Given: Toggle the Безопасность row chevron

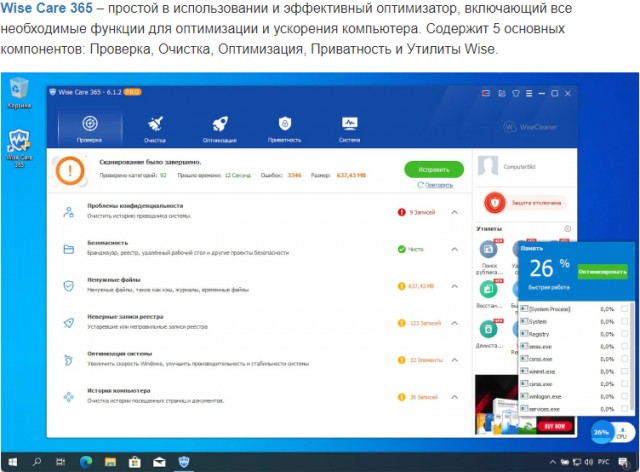Looking at the screenshot, I should [454, 249].
